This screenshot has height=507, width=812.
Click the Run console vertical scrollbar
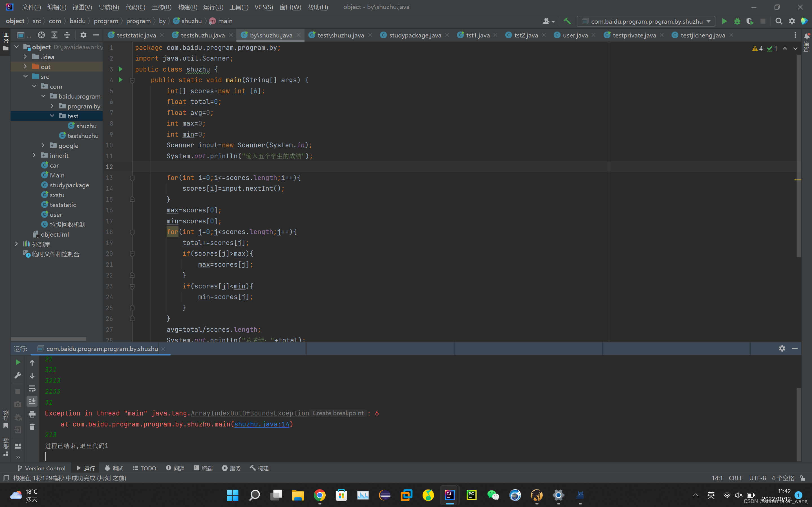pyautogui.click(x=798, y=424)
